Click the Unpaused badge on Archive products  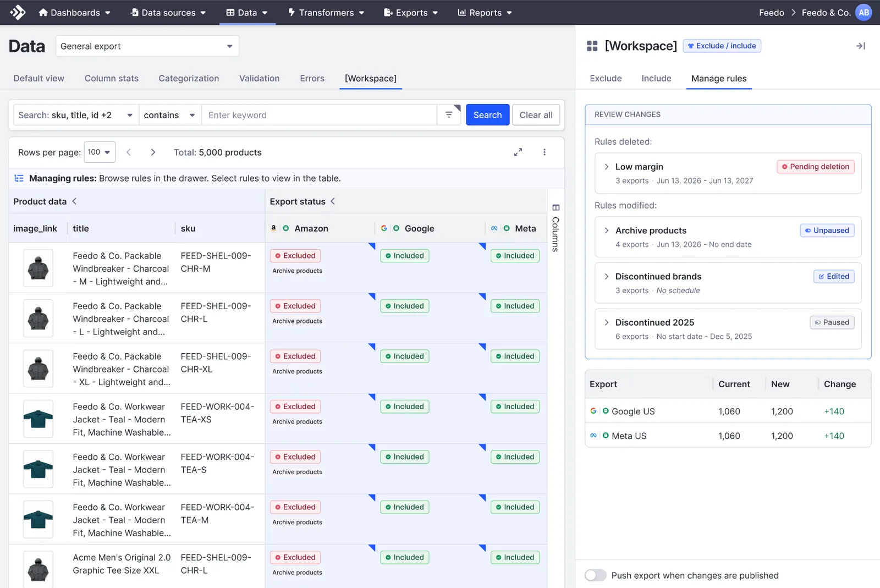827,230
